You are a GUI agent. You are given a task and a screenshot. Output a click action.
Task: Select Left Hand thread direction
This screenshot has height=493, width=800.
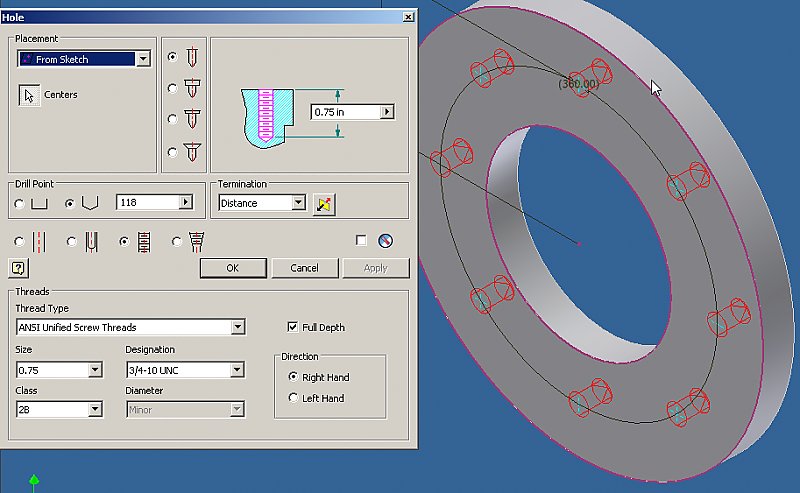point(293,398)
